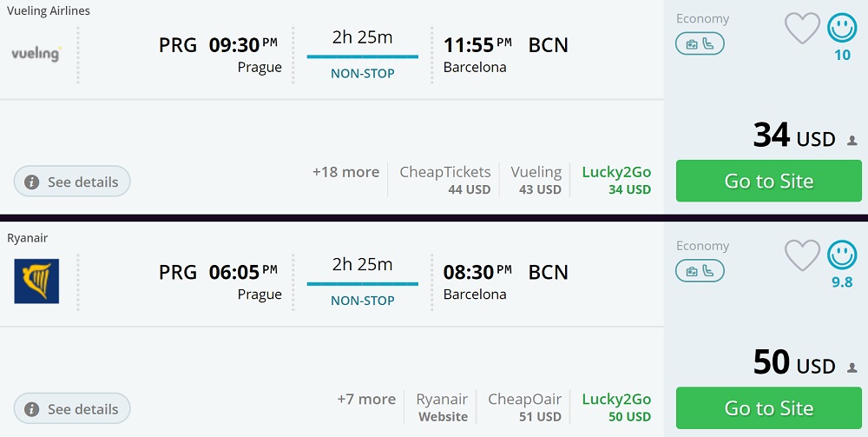Open the CheapTickets 44 USD offer
868x437 pixels.
coord(444,180)
